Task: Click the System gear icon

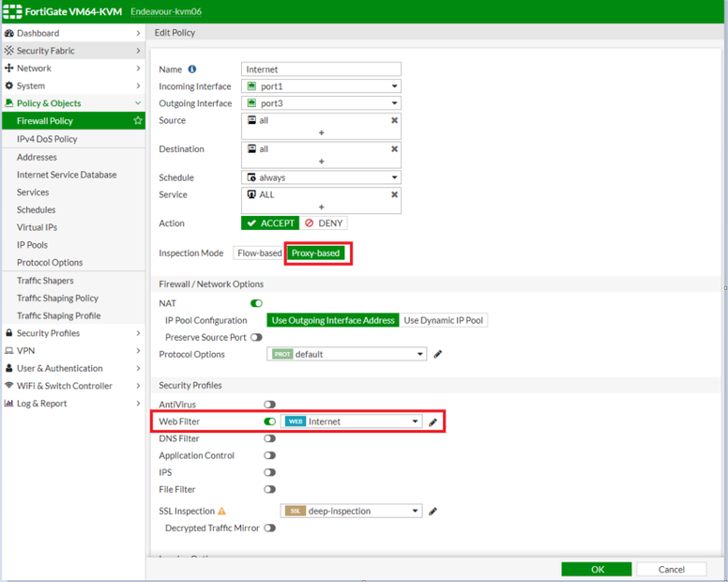Action: (8, 85)
